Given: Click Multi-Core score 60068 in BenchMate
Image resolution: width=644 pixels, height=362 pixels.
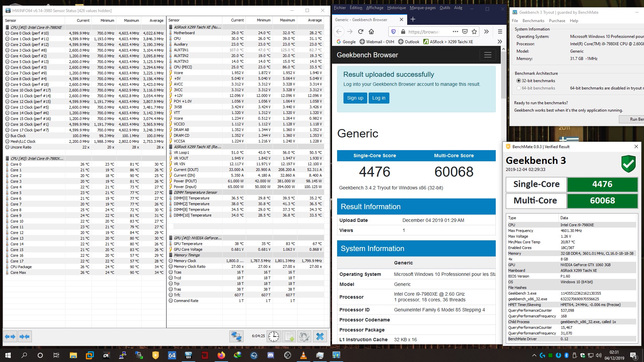Looking at the screenshot, I should click(602, 201).
